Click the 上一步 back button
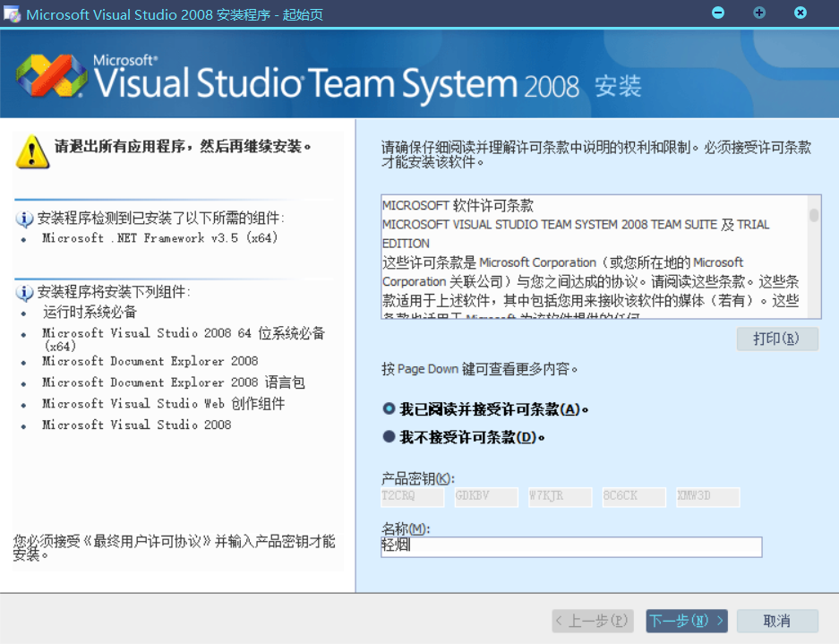Image resolution: width=839 pixels, height=644 pixels. [593, 621]
